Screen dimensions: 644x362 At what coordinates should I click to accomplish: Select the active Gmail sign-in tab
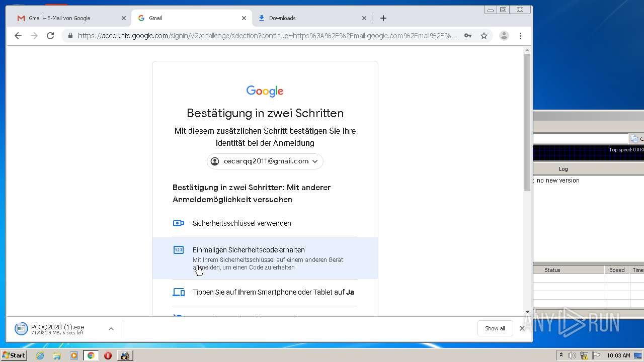[x=191, y=18]
